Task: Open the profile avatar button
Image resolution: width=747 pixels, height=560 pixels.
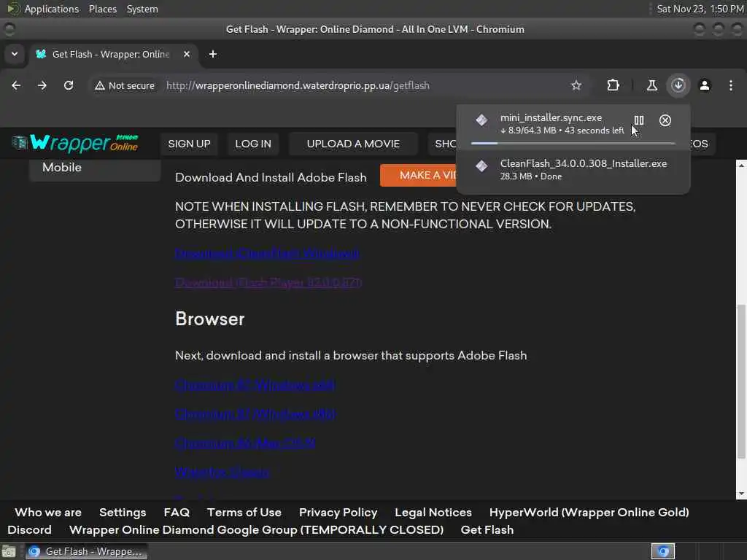Action: tap(705, 85)
